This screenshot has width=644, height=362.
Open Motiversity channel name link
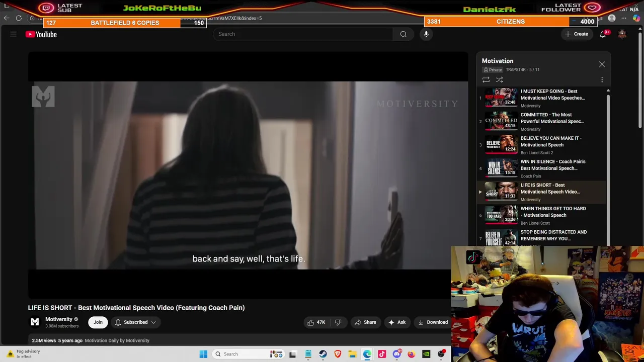pyautogui.click(x=59, y=319)
